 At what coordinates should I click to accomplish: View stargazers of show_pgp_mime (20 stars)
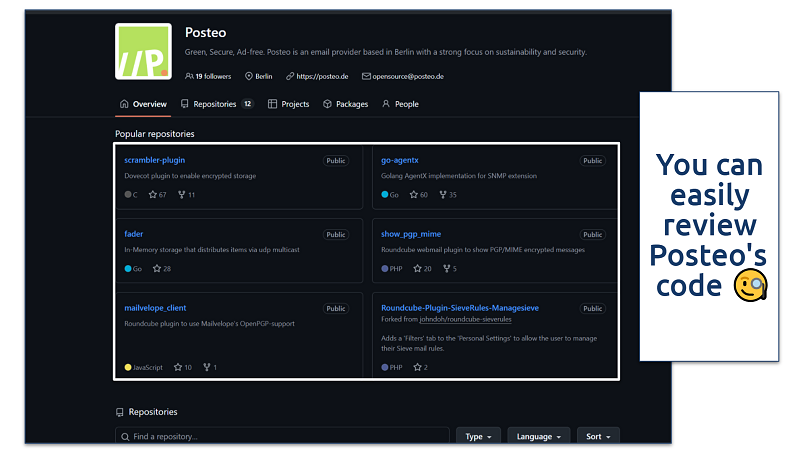pyautogui.click(x=423, y=269)
